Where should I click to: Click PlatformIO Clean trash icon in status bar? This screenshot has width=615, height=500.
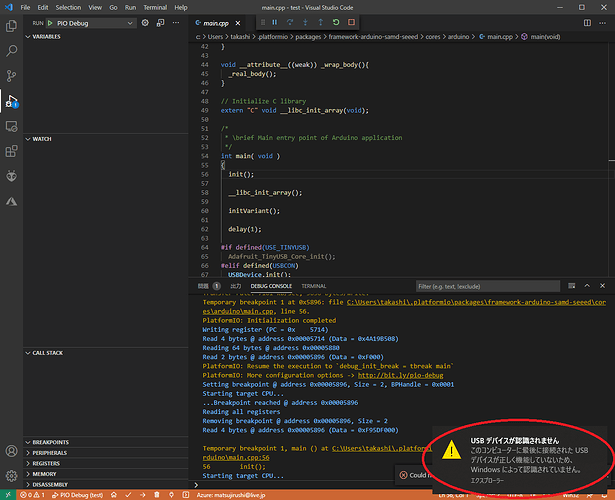click(157, 495)
